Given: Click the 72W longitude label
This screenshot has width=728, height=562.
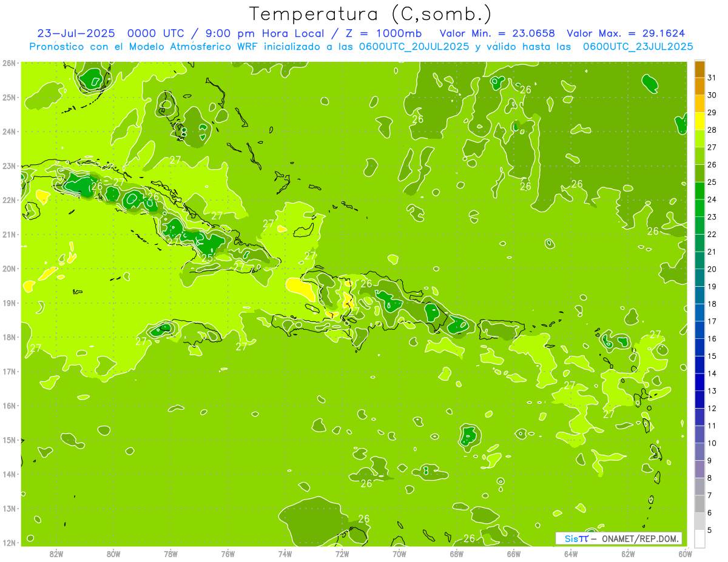Looking at the screenshot, I should 342,554.
